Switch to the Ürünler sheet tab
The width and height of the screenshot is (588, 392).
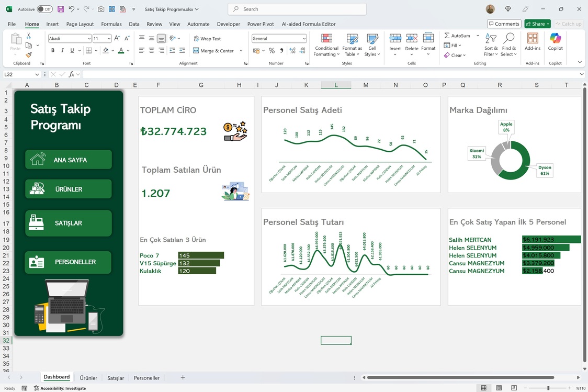(88, 378)
